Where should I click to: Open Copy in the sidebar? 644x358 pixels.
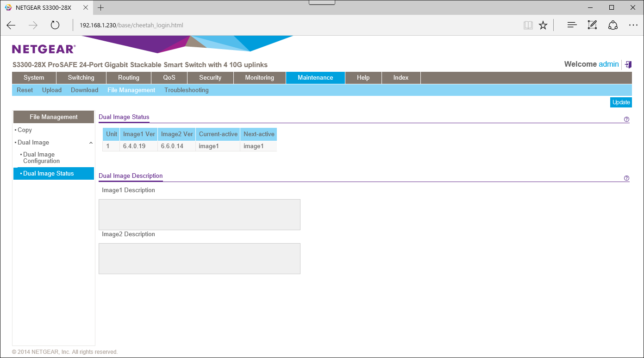coord(25,130)
